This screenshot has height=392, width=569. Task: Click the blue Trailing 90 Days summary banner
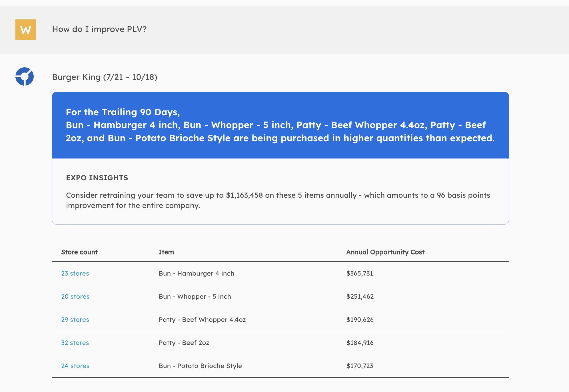[281, 125]
